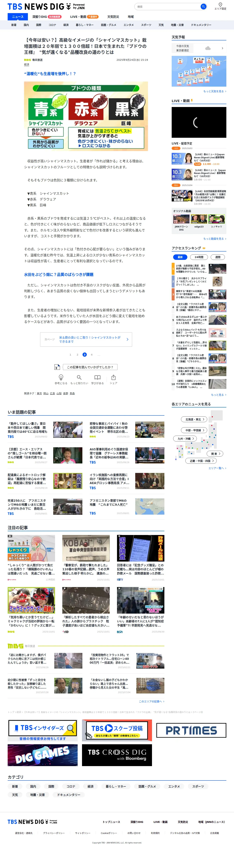This screenshot has width=234, height=868.
Task: Open the 地域 header tab
Action: point(131,17)
